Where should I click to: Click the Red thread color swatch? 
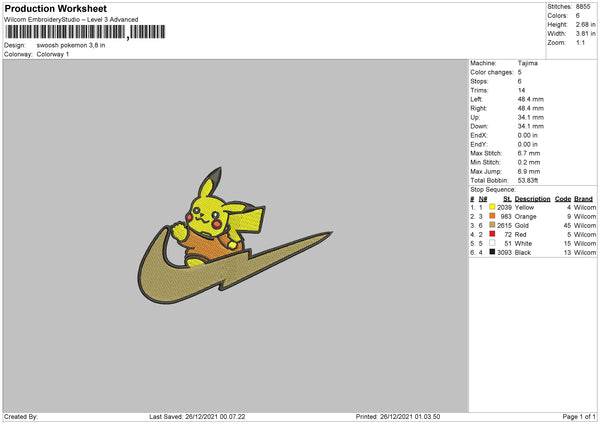coord(492,234)
